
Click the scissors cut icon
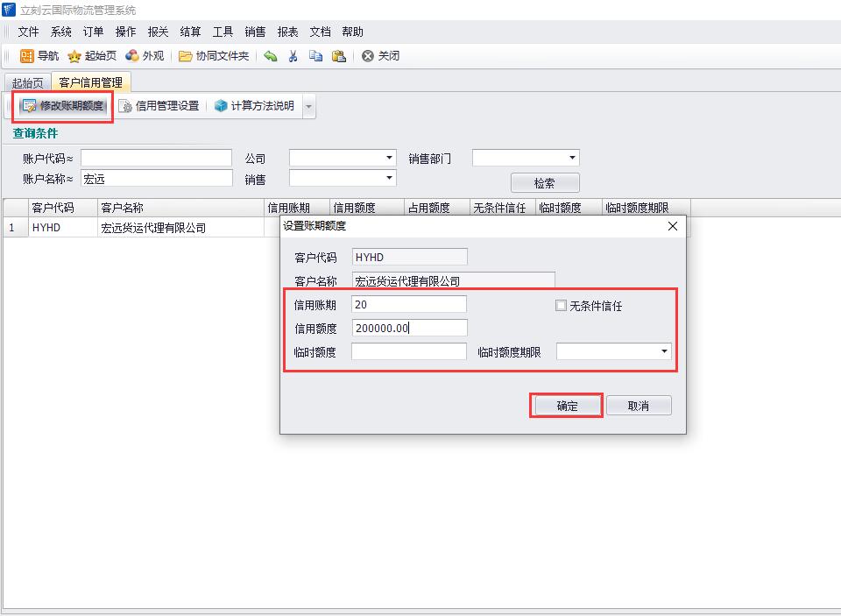pyautogui.click(x=293, y=56)
